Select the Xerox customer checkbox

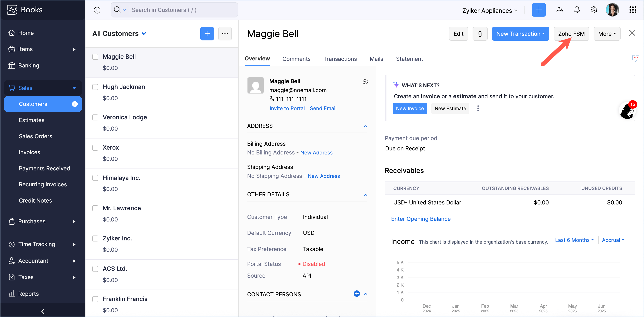[95, 147]
